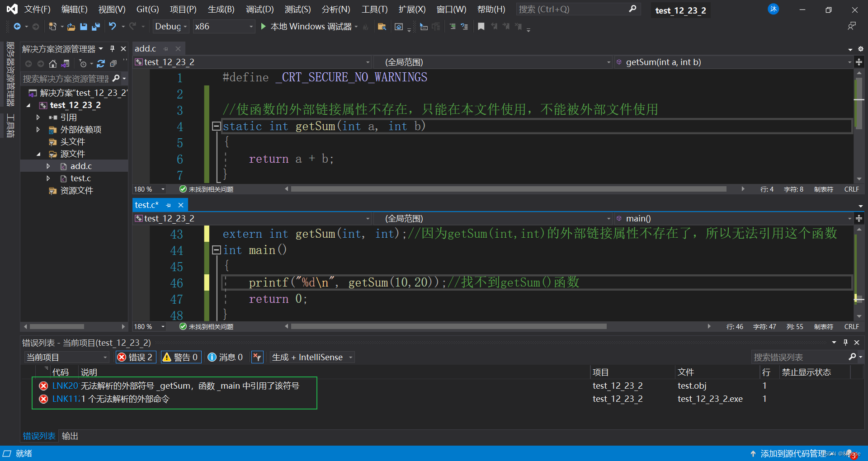
Task: Open the Debug configuration dropdown
Action: coord(170,27)
